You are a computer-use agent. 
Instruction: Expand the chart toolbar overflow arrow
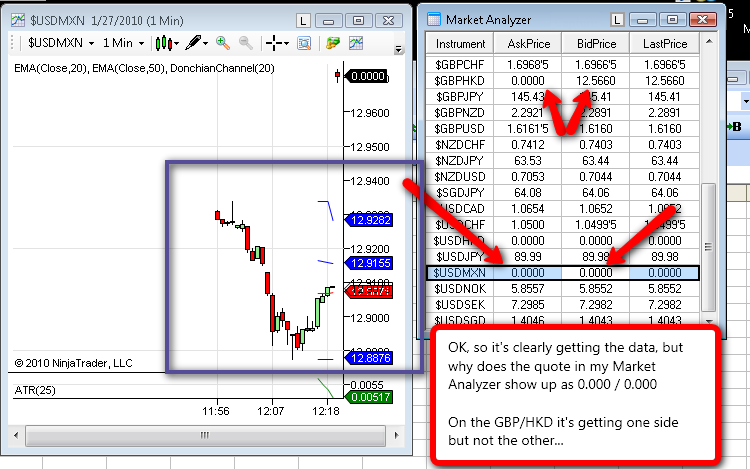[398, 49]
